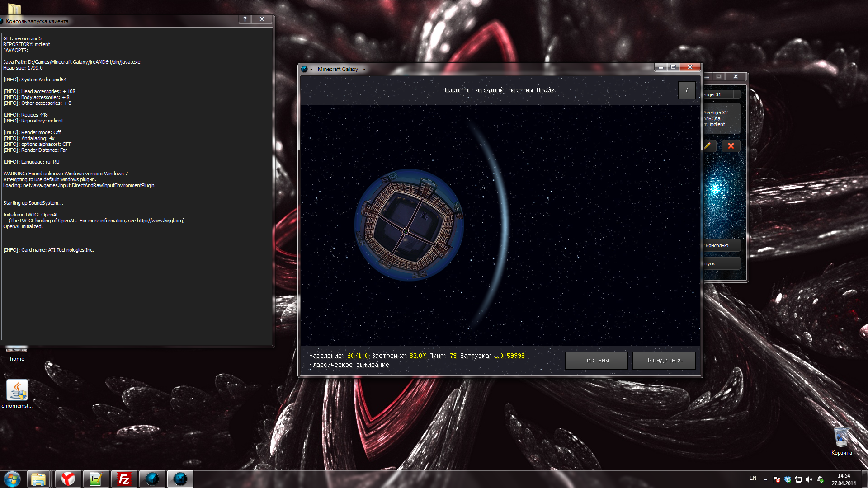Open the Avenger31 profile dropdown in launcher window

[x=722, y=94]
